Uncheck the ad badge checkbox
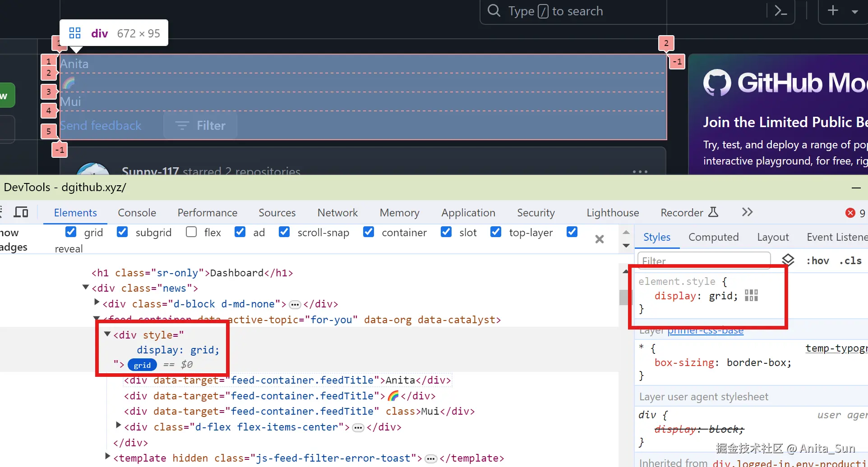868x467 pixels. click(240, 232)
